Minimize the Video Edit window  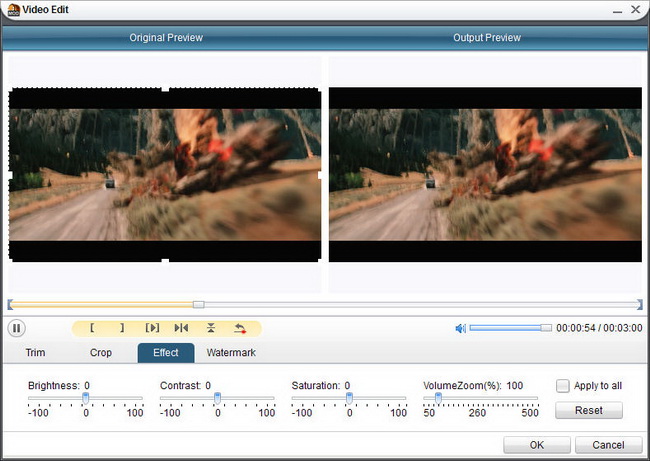pos(617,10)
